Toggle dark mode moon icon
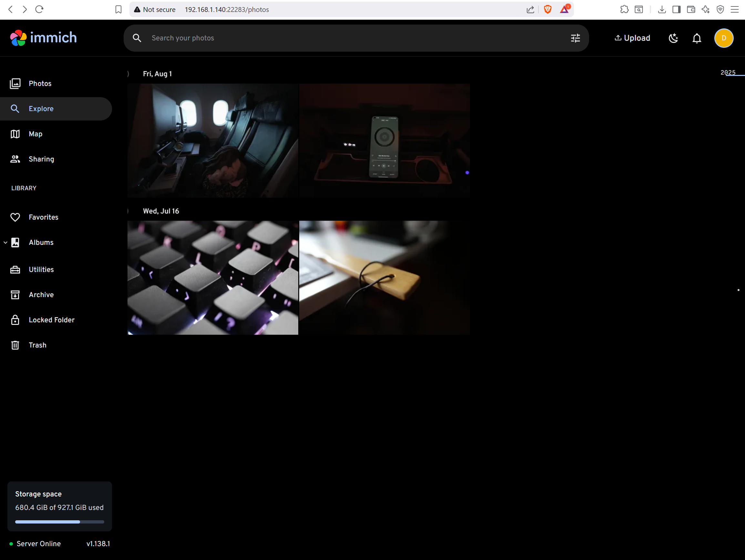745x560 pixels. tap(673, 38)
